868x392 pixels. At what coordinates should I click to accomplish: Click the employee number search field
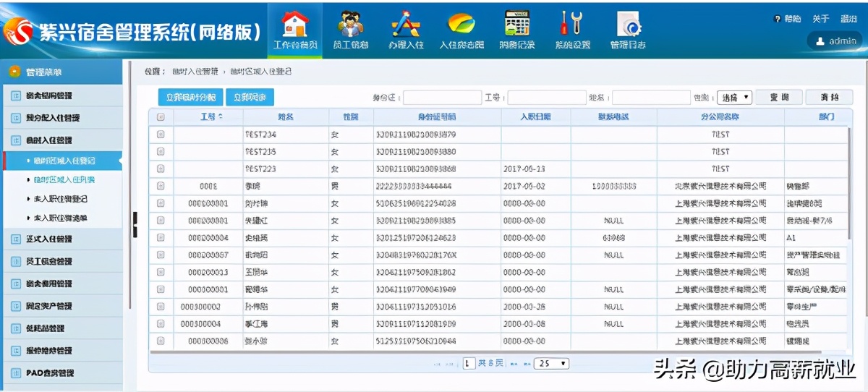tap(546, 98)
